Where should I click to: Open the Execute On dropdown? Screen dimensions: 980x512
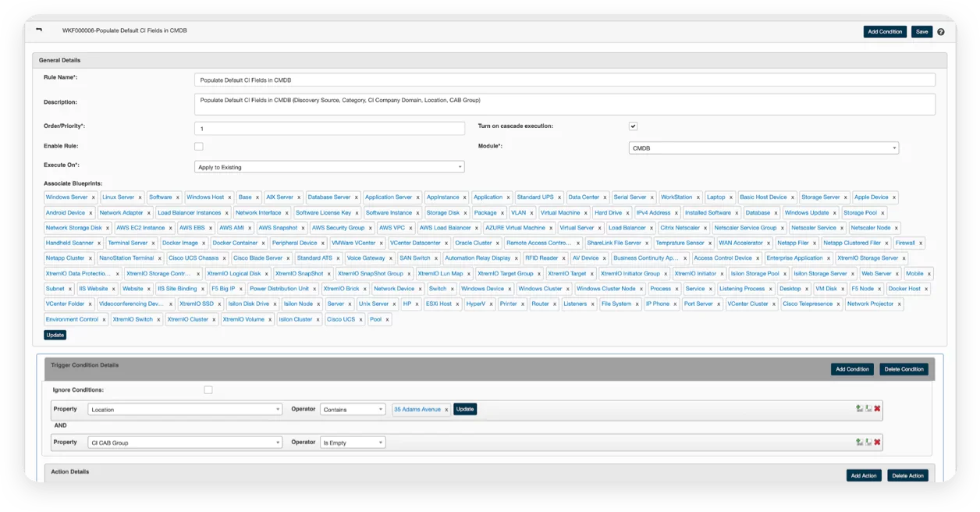point(329,167)
